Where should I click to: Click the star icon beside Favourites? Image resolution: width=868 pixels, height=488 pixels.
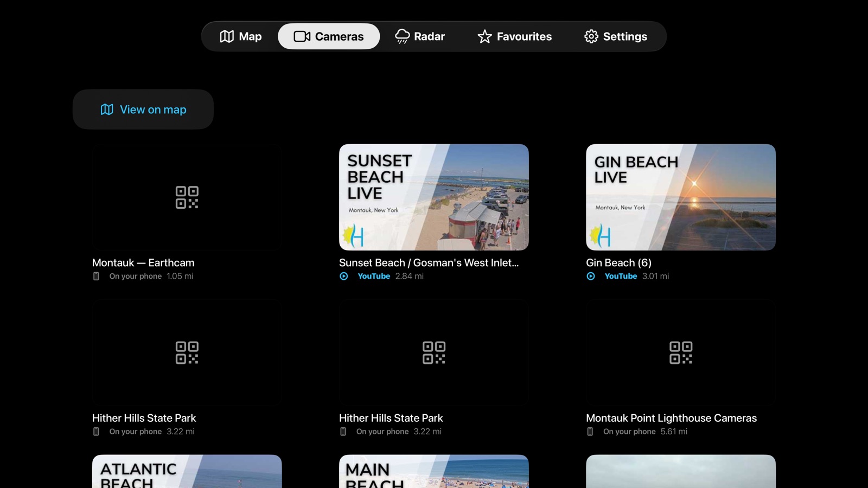click(x=484, y=36)
